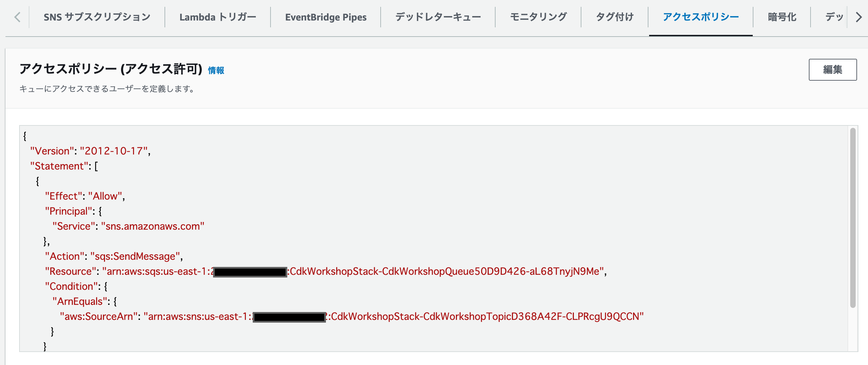The width and height of the screenshot is (868, 365).
Task: Click 編集 to edit the access policy
Action: (832, 70)
